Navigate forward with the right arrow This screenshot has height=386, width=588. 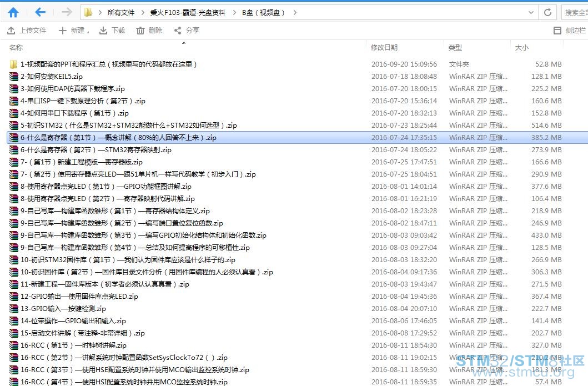point(67,12)
